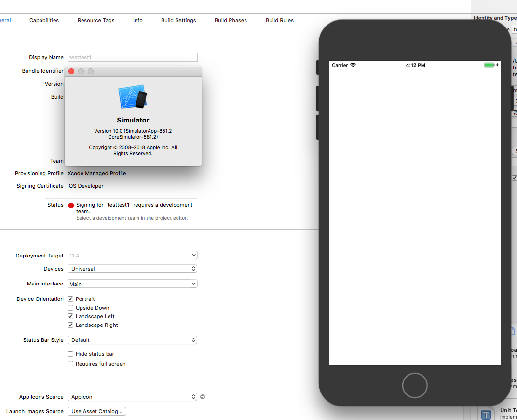Open the Status Bar Style dropdown
Image resolution: width=517 pixels, height=420 pixels.
132,340
